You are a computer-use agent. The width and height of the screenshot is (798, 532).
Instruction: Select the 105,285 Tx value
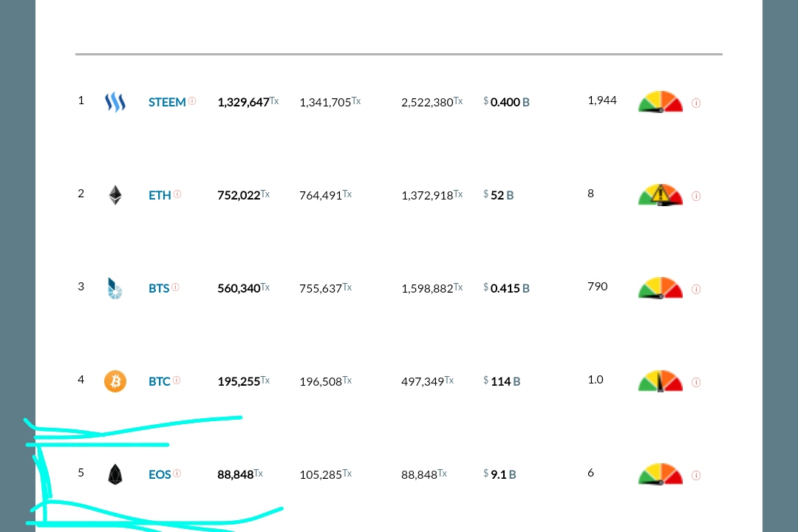coord(325,475)
